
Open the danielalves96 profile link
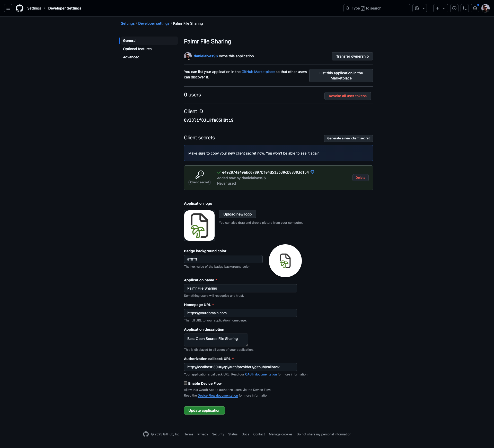pyautogui.click(x=206, y=56)
